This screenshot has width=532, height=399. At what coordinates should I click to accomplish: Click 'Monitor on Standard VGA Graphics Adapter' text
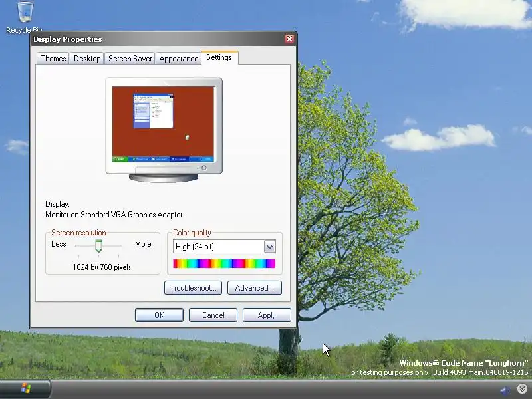(x=114, y=215)
